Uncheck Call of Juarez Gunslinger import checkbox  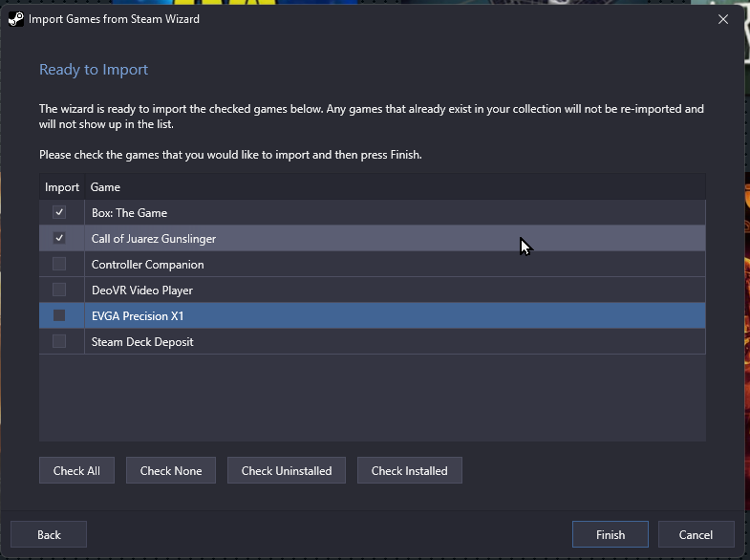click(59, 238)
